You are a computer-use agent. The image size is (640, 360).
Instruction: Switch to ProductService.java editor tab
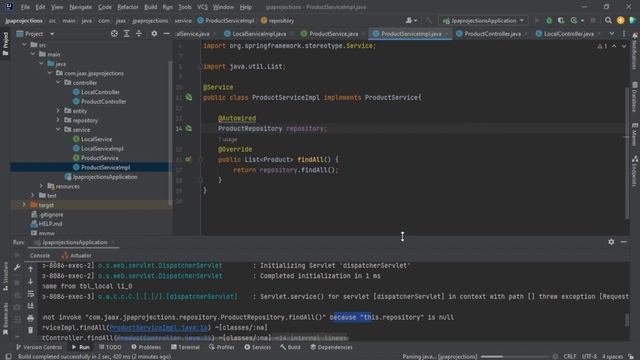click(x=330, y=34)
